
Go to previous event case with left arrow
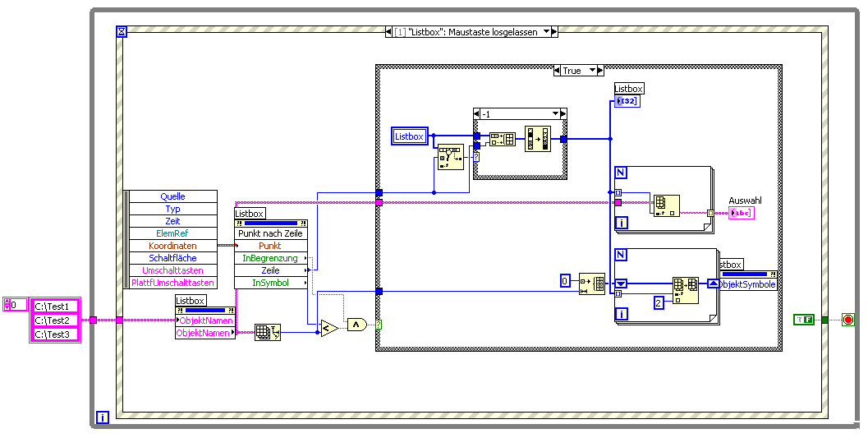point(388,31)
